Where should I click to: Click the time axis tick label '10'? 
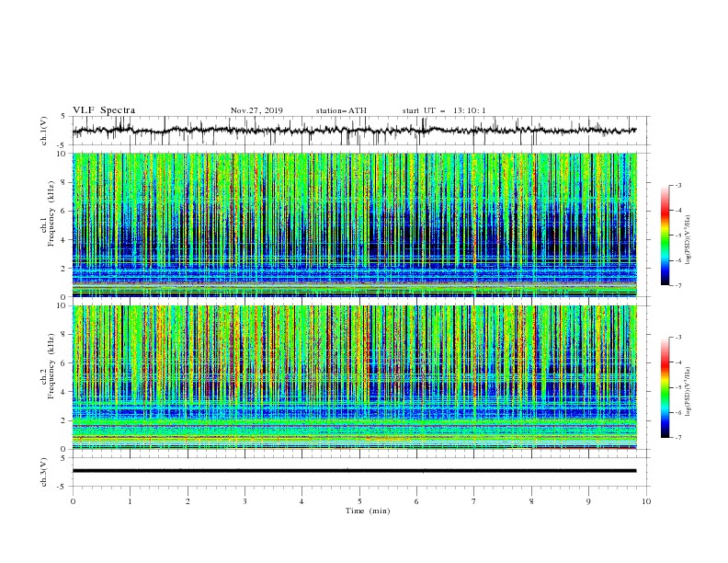(x=646, y=501)
